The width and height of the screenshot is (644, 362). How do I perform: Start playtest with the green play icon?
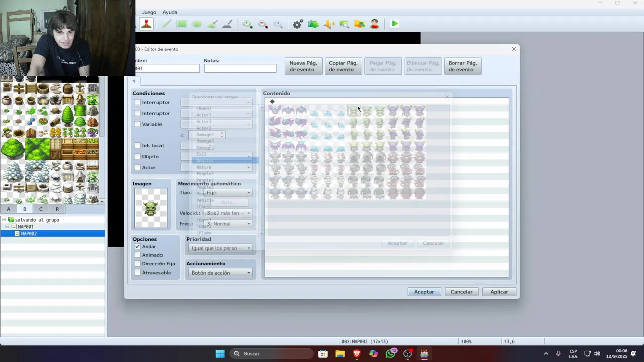pyautogui.click(x=395, y=24)
